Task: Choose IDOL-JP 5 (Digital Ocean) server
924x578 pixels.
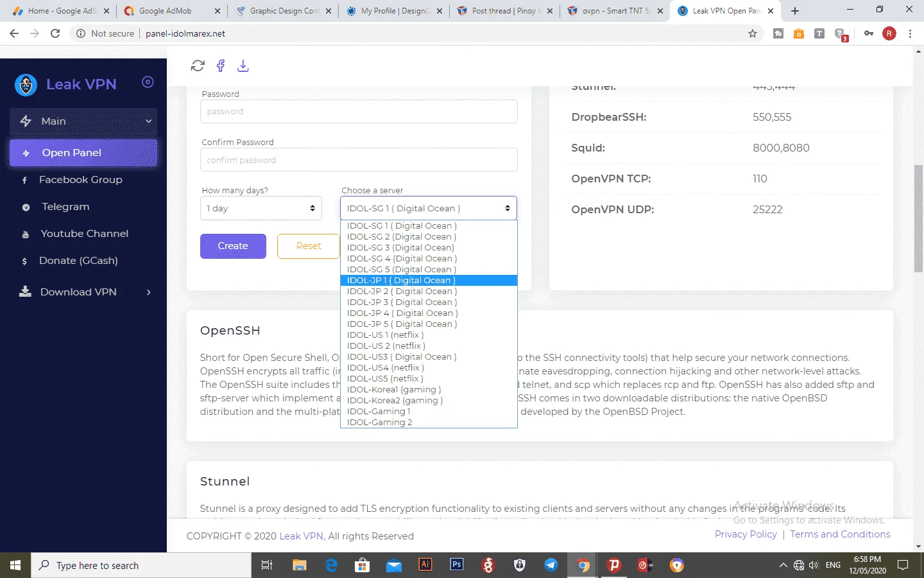Action: tap(429, 324)
